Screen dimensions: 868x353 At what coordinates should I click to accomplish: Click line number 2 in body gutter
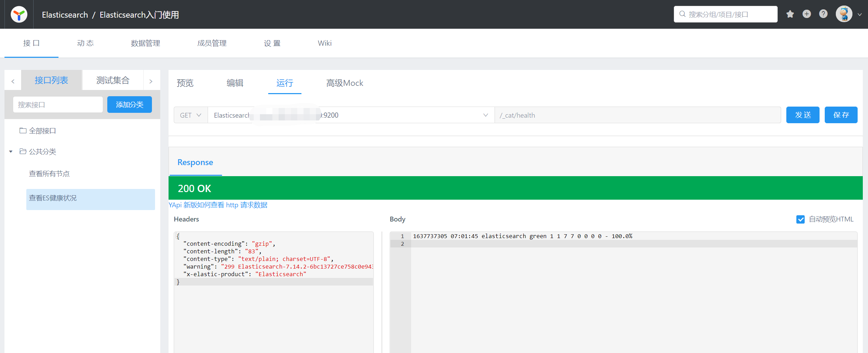(402, 244)
